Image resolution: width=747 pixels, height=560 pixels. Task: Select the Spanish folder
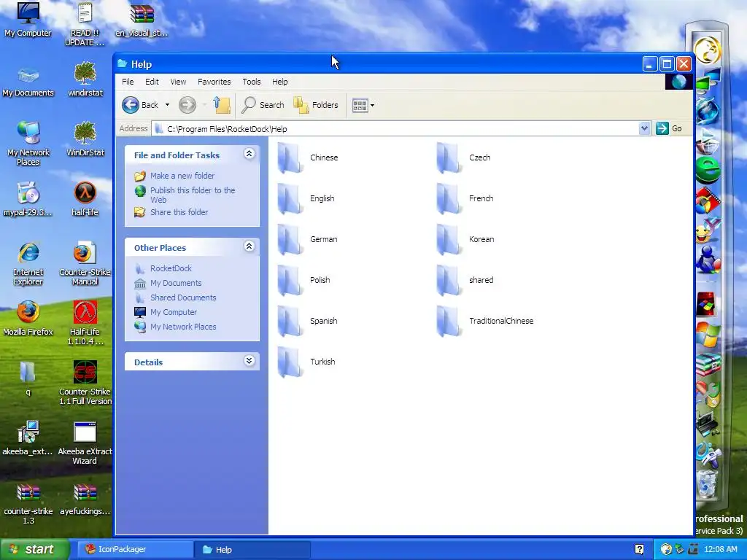tap(307, 322)
